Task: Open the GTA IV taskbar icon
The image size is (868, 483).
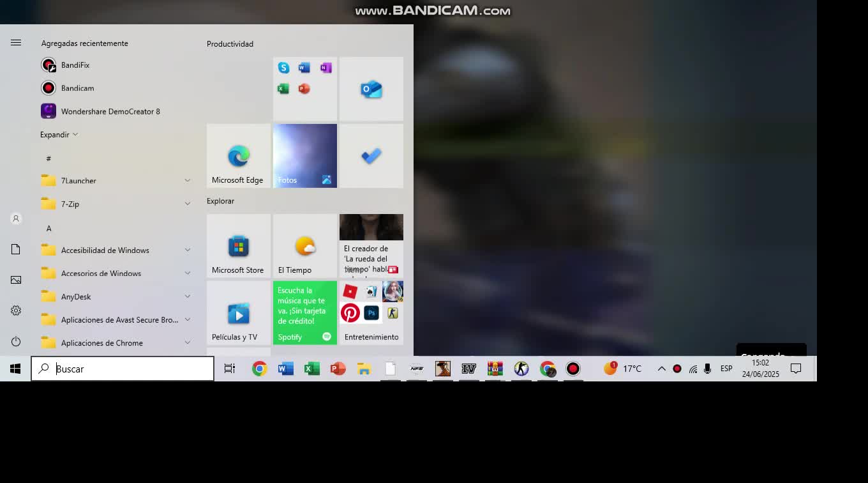Action: 469,369
